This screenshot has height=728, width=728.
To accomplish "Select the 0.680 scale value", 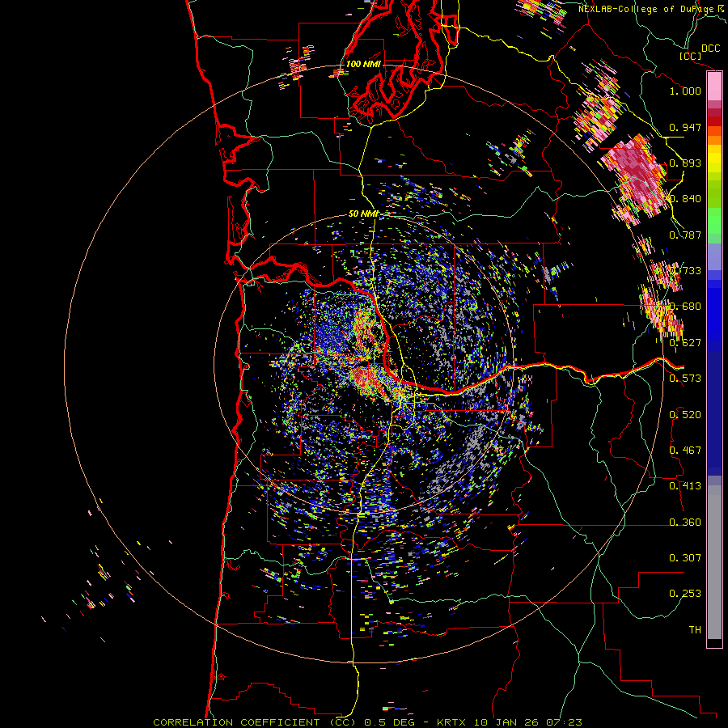I will coord(685,307).
